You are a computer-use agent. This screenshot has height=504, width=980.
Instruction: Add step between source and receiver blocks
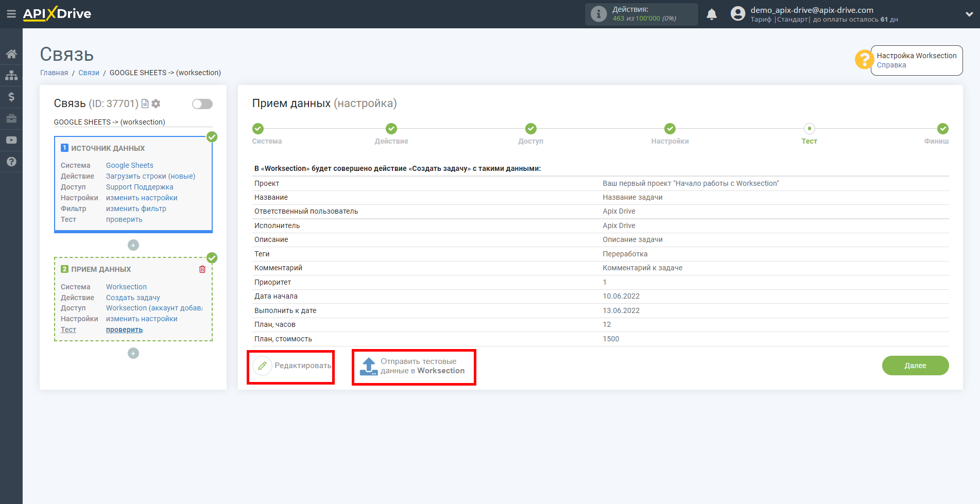click(133, 245)
